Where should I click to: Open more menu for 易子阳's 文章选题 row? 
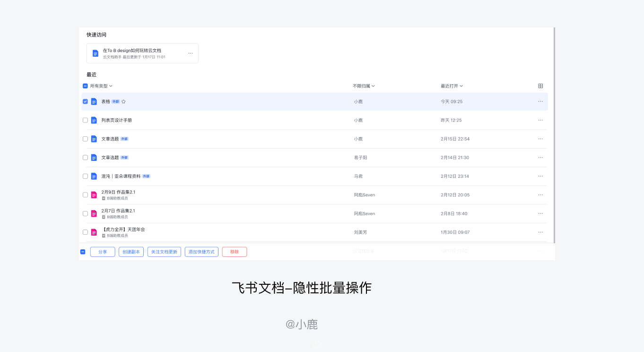coord(540,158)
